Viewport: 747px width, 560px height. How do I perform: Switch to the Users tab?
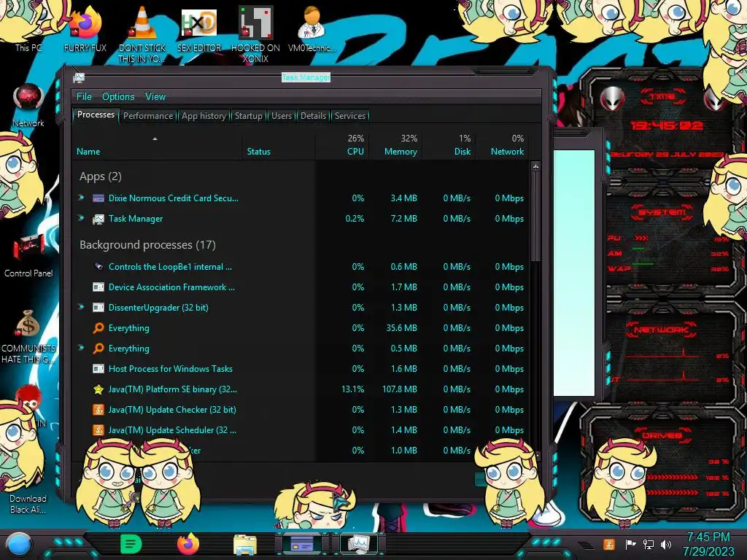point(282,116)
